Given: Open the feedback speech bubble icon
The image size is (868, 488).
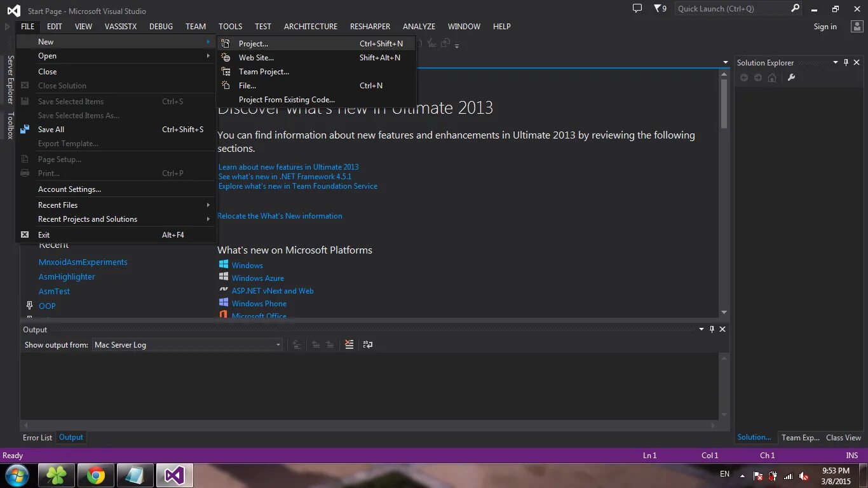Looking at the screenshot, I should pyautogui.click(x=637, y=8).
